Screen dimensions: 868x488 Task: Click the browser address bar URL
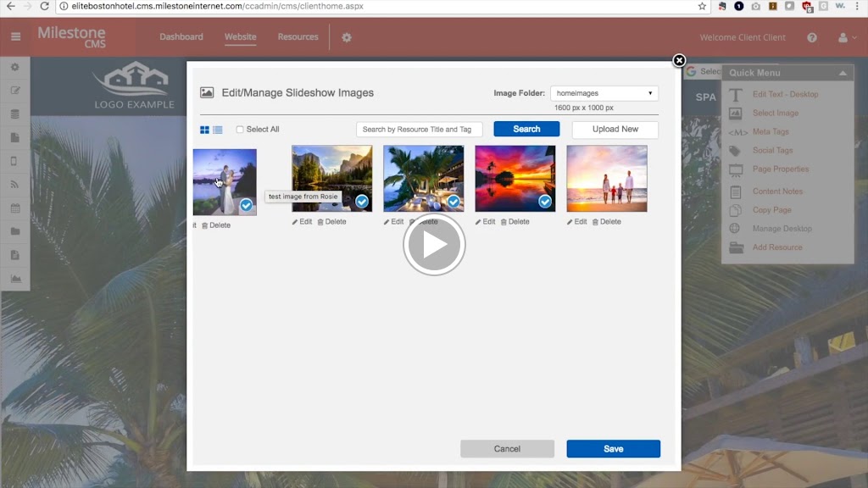pos(218,6)
